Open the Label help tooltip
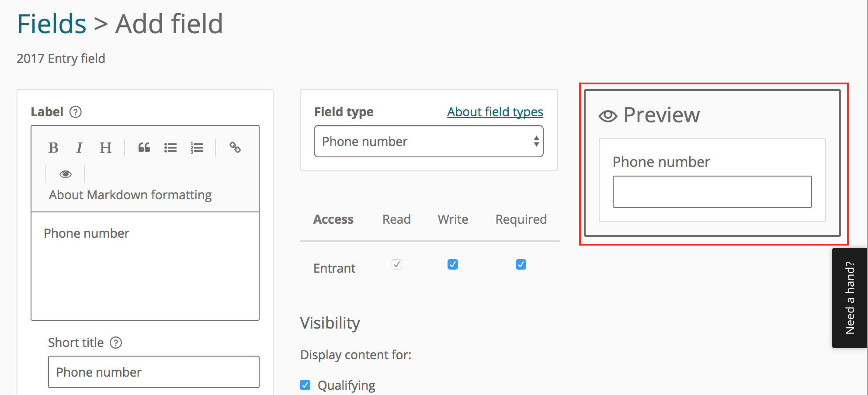 76,112
